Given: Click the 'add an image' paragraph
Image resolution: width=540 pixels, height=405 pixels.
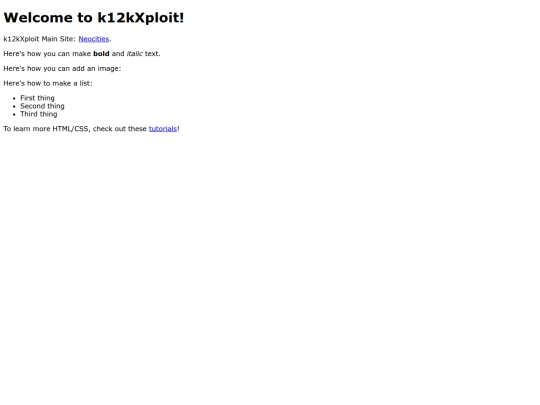Looking at the screenshot, I should [62, 69].
